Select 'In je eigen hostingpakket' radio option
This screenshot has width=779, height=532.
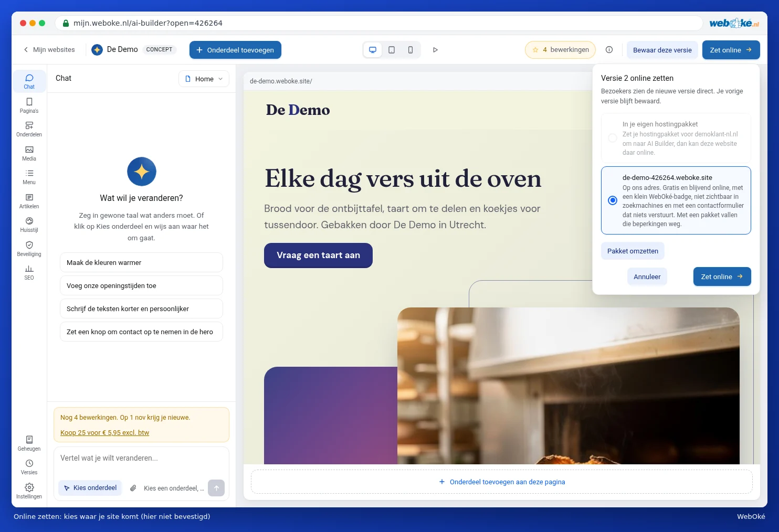[x=613, y=138]
